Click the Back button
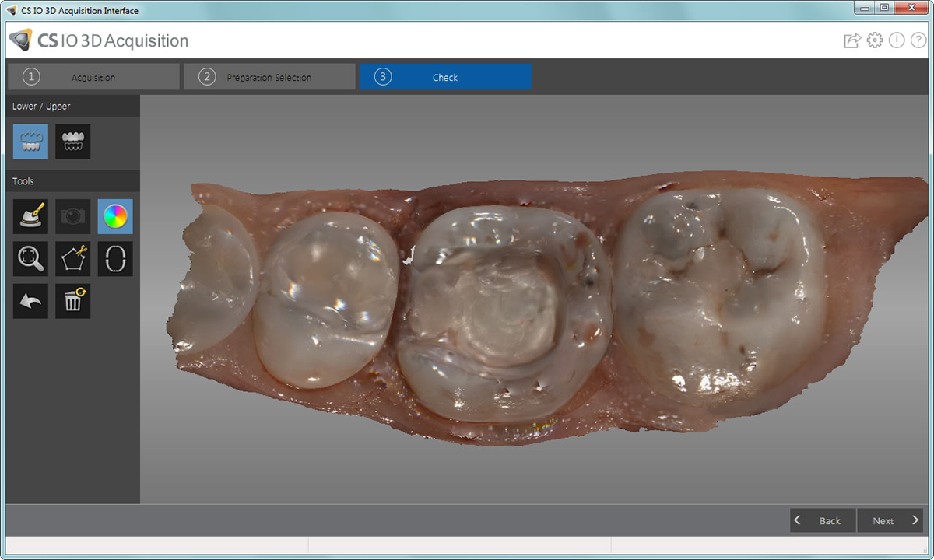The width and height of the screenshot is (934, 560). [x=822, y=520]
